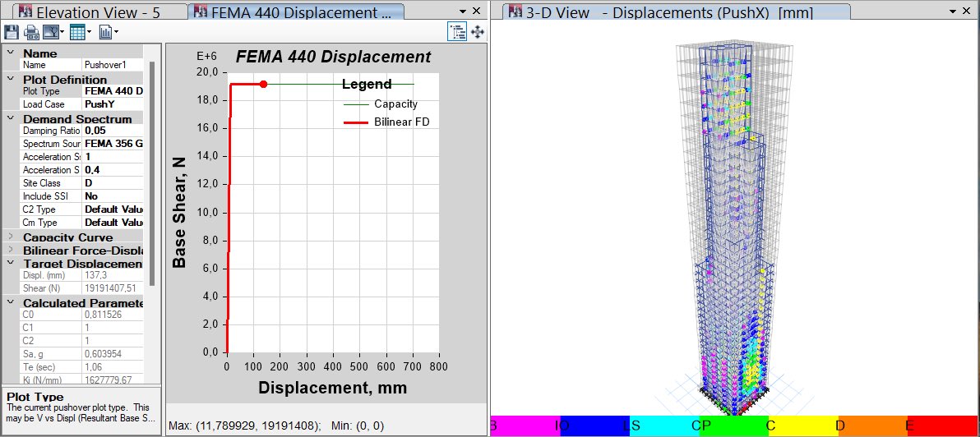This screenshot has height=437, width=980.
Task: Close the FEMA 440 Displacement pane
Action: pyautogui.click(x=477, y=11)
